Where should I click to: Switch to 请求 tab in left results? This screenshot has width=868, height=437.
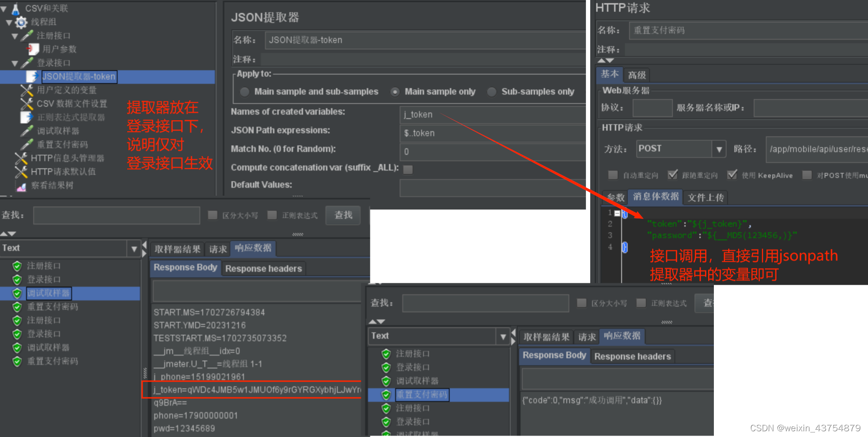tap(218, 249)
